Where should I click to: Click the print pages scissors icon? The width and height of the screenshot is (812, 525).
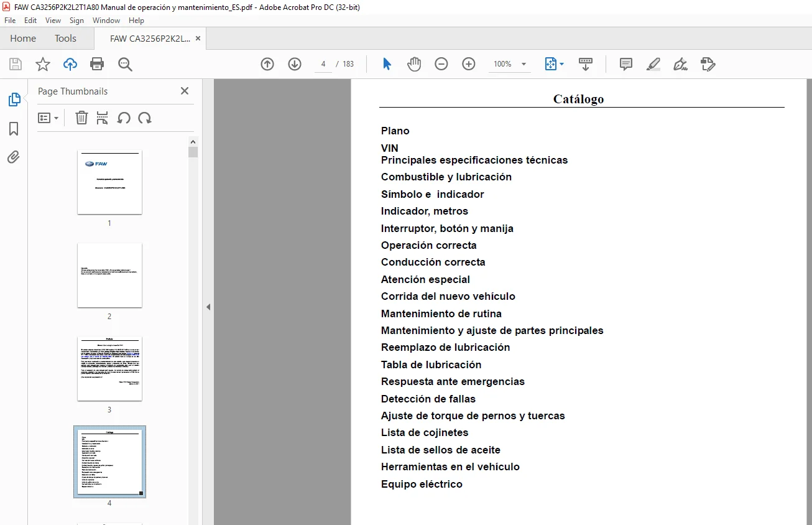[x=103, y=118]
